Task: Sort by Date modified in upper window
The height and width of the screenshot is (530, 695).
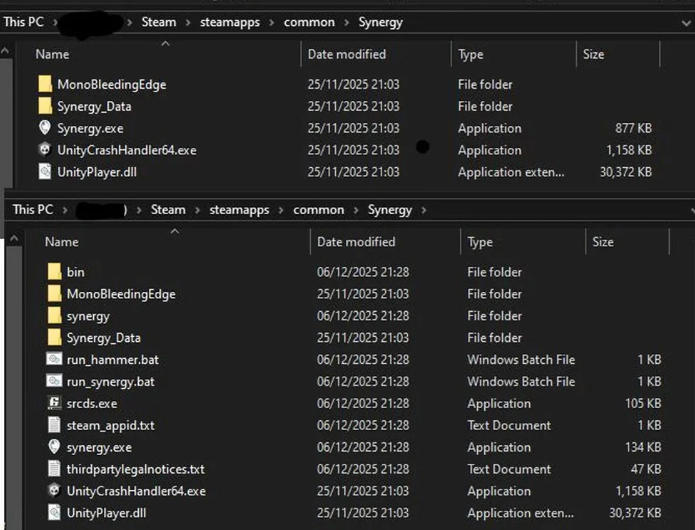Action: 346,54
